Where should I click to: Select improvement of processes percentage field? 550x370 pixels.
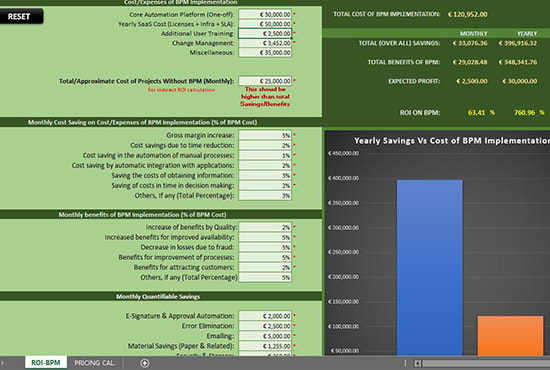265,257
